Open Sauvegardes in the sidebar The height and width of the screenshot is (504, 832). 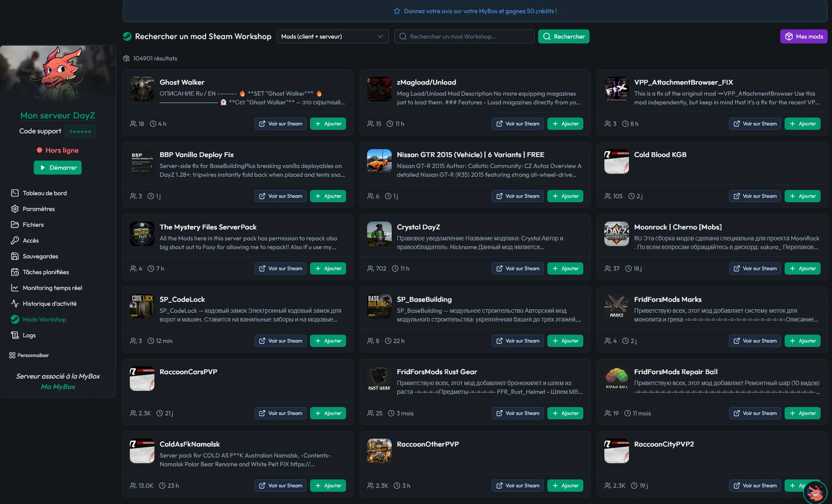(40, 256)
